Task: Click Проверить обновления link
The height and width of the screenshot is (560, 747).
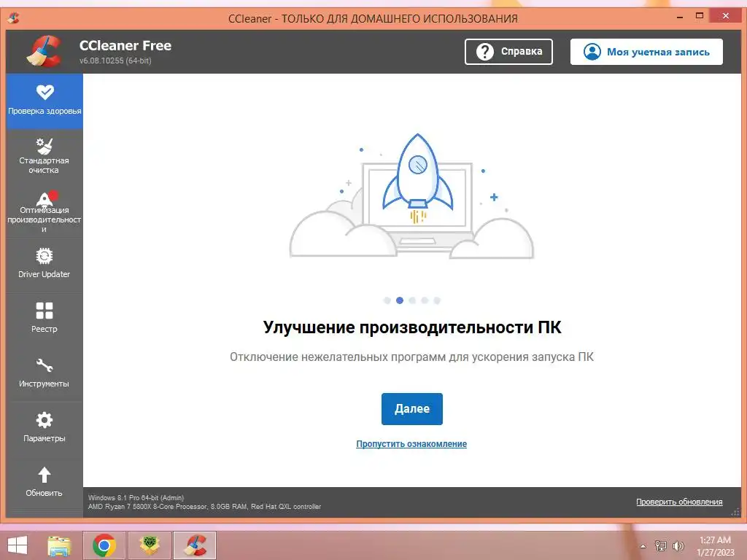Action: point(679,502)
